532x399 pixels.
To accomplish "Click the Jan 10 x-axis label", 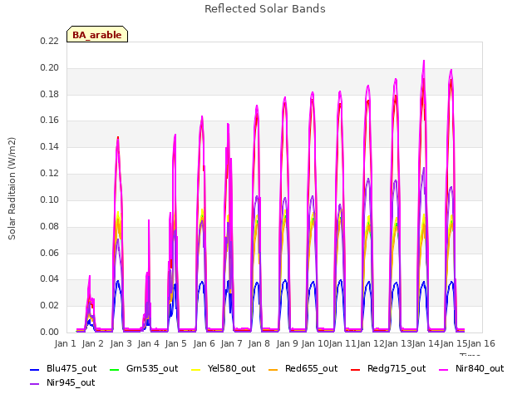I will point(315,343).
